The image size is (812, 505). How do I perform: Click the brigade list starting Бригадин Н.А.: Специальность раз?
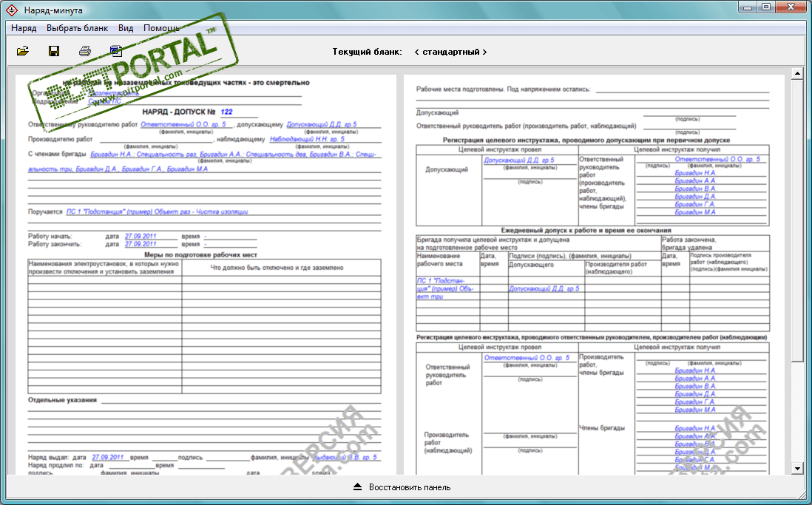[x=233, y=155]
